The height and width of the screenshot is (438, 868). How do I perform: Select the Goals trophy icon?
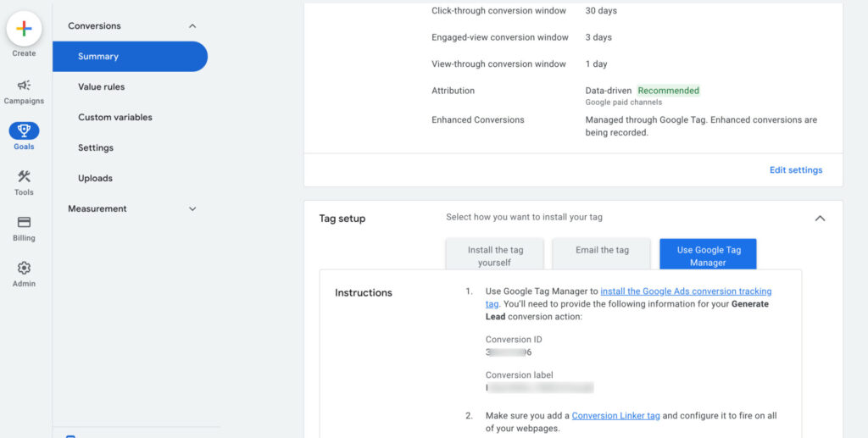[x=24, y=130]
